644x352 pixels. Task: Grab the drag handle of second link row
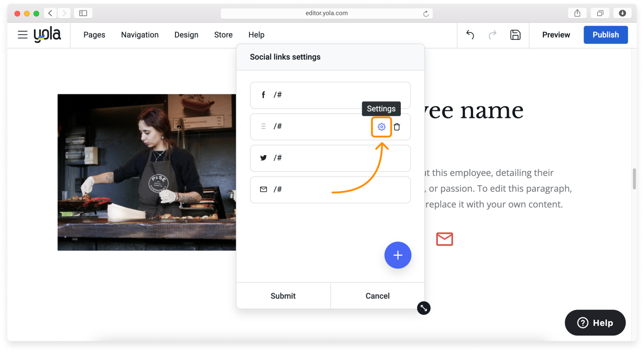263,126
